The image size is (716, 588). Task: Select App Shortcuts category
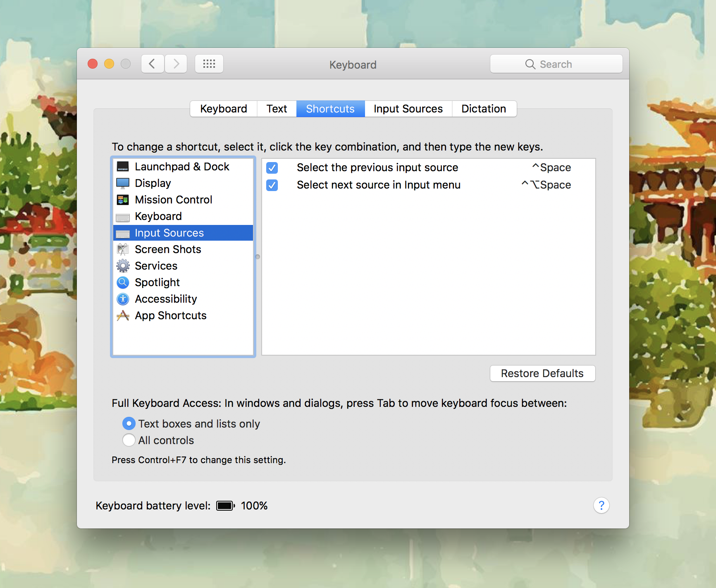[183, 316]
